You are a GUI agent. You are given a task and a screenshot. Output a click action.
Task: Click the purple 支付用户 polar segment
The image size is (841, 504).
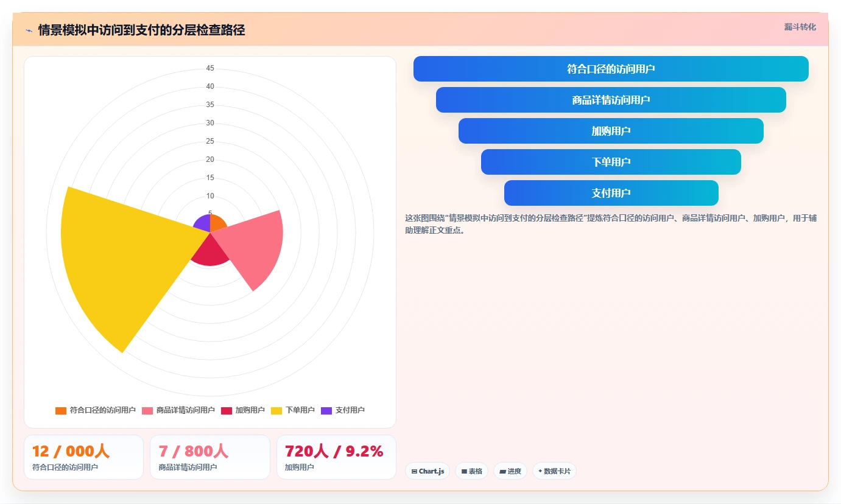tap(203, 224)
